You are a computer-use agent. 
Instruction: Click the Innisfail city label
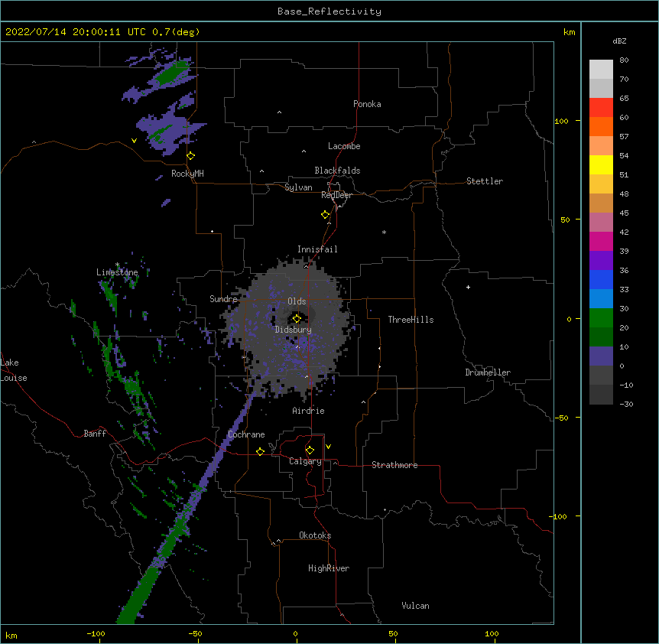[317, 249]
